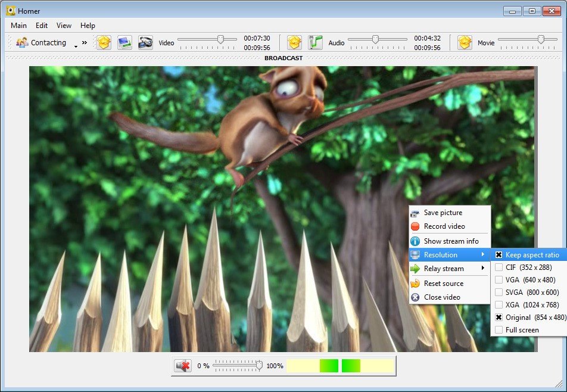
Task: Click the BROADCAST heading label
Action: click(283, 58)
